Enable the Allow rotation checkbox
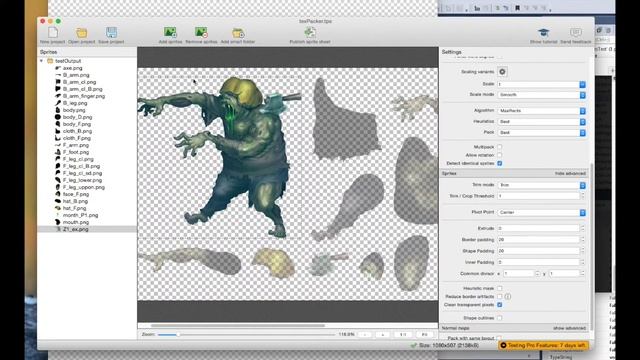640x360 pixels. [x=500, y=155]
